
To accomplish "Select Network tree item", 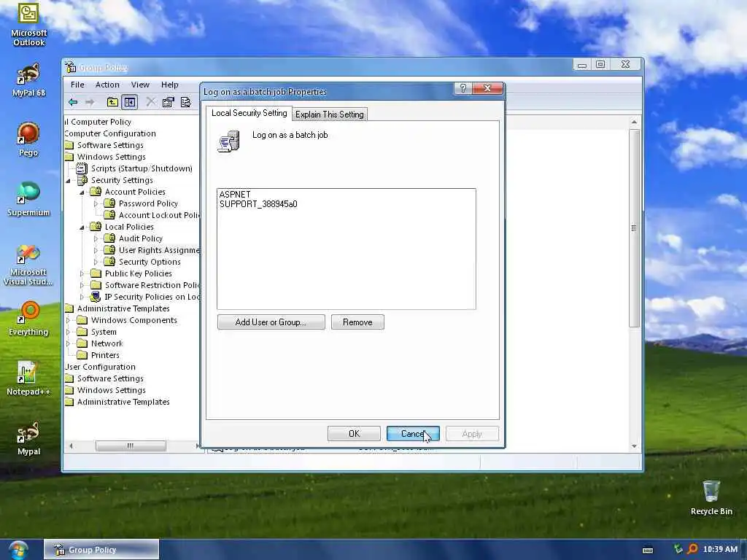I will tap(107, 343).
